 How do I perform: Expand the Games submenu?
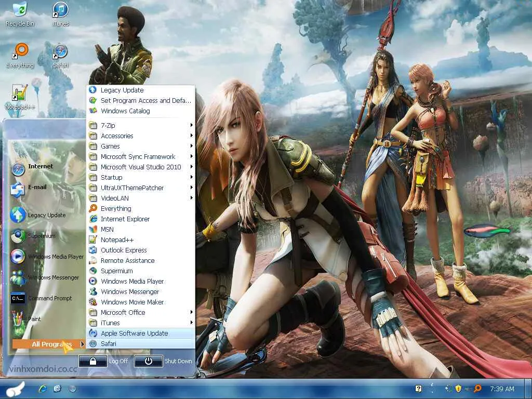pos(141,146)
